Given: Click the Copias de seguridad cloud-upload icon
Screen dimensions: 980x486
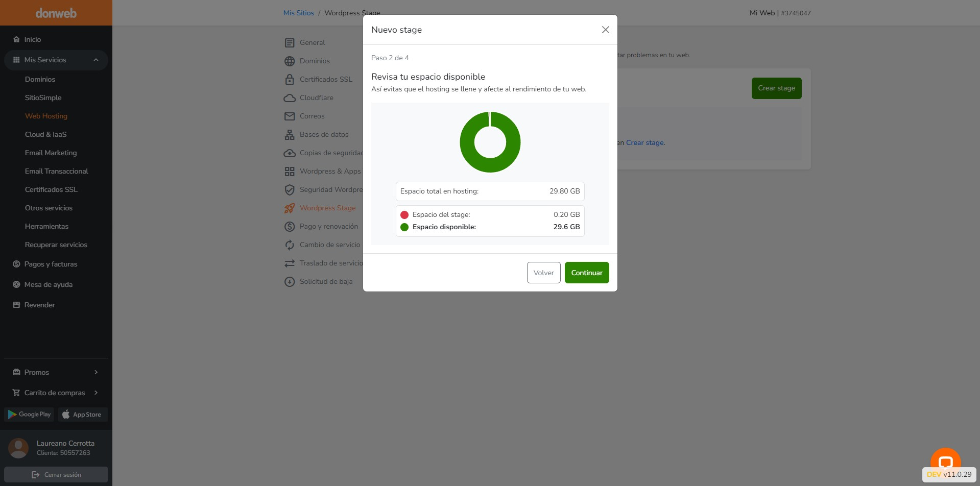Looking at the screenshot, I should (290, 153).
